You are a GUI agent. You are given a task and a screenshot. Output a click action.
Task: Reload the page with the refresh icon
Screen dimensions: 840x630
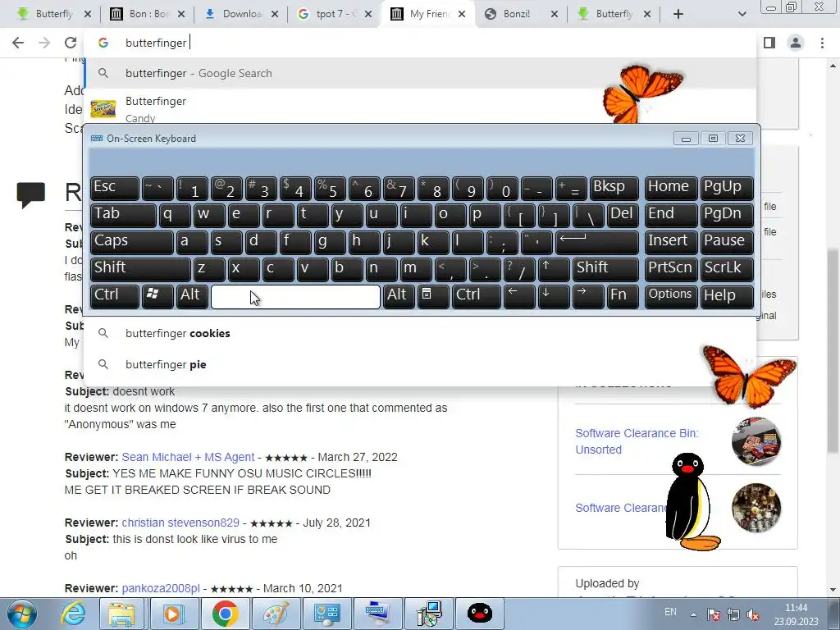pos(71,43)
